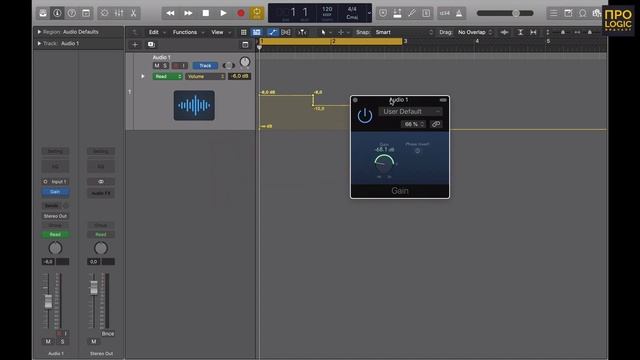
Task: Open User Default preset dropdown
Action: 411,111
